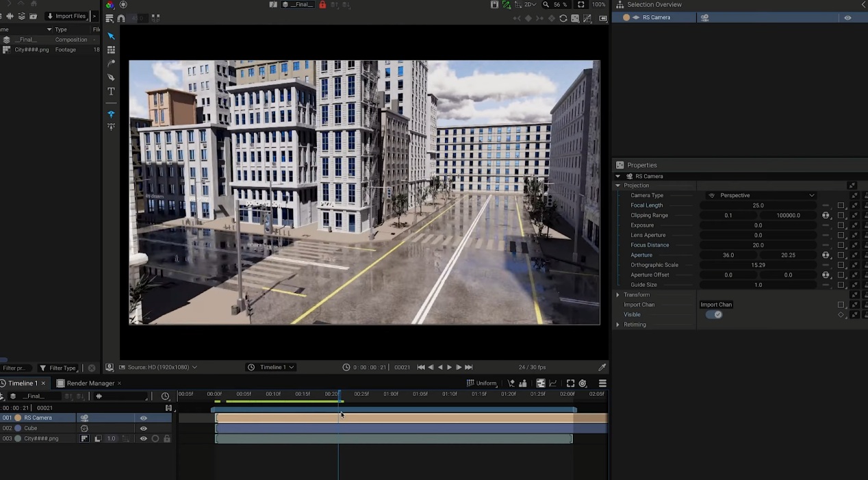Tick the Import Chan checkbox

pos(841,305)
